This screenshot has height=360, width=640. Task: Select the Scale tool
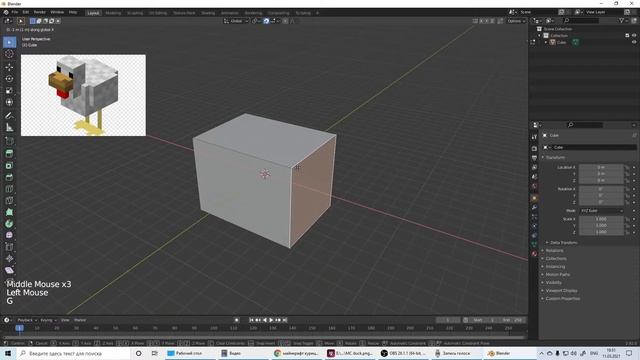tap(9, 91)
